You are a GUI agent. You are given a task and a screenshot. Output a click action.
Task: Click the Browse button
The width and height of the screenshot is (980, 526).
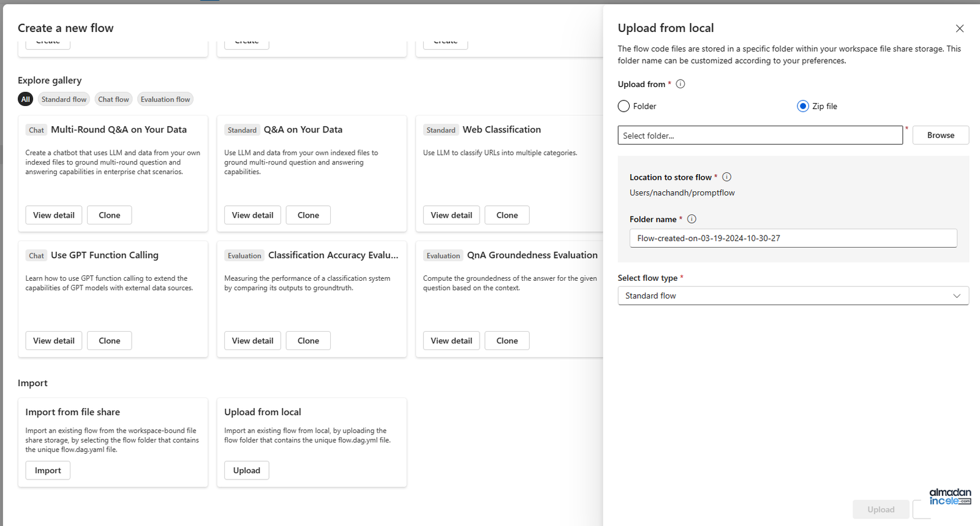940,135
